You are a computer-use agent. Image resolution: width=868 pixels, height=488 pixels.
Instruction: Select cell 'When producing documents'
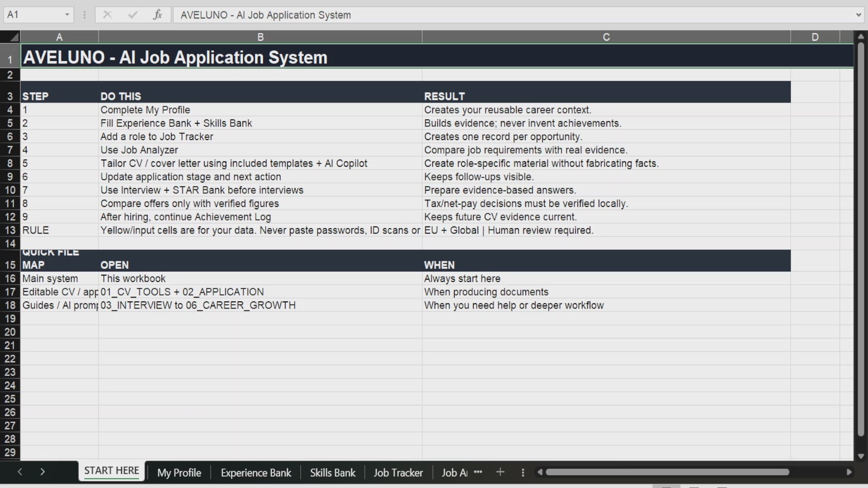click(606, 292)
